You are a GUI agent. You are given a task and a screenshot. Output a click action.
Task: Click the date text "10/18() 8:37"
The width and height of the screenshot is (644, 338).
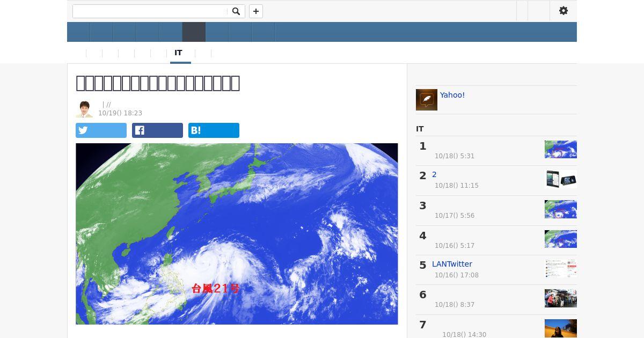(x=455, y=305)
